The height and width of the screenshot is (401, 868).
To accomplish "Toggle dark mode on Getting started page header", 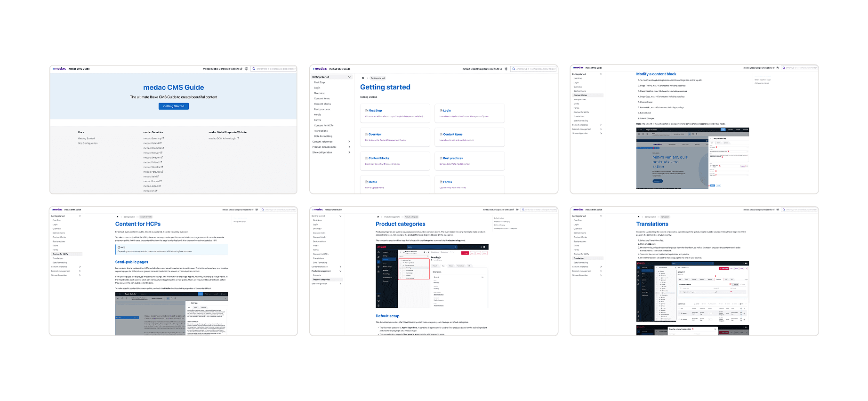I will tap(506, 69).
